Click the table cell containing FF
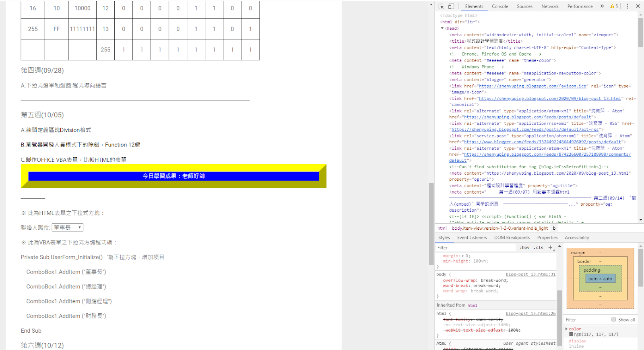The image size is (644, 350). tap(56, 29)
